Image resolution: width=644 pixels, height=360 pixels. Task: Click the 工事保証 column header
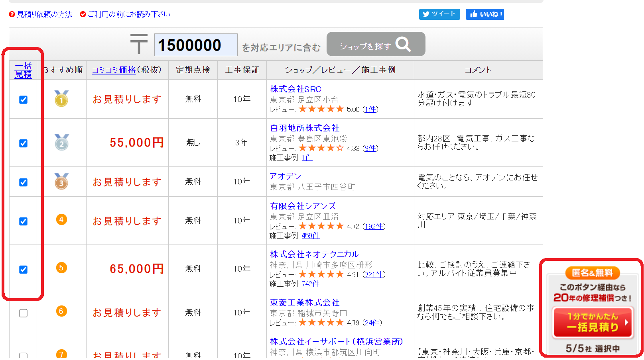242,70
